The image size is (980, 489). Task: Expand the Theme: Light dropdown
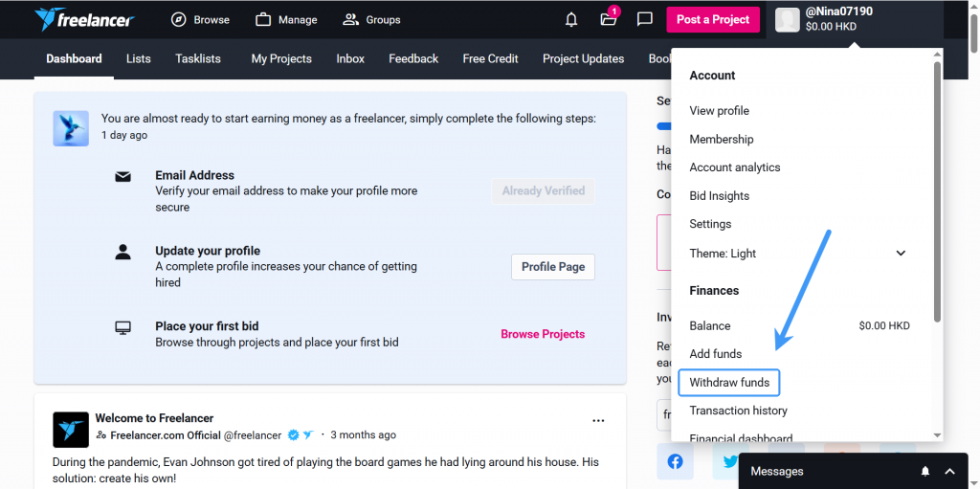click(900, 254)
